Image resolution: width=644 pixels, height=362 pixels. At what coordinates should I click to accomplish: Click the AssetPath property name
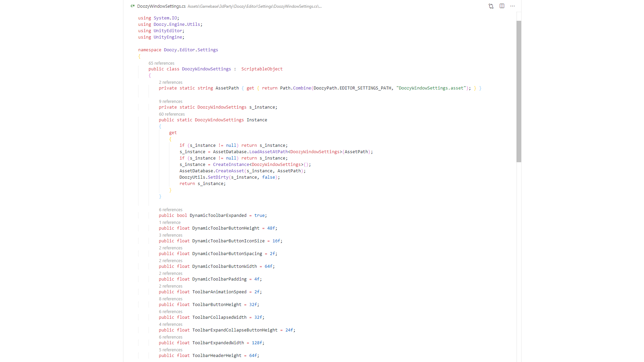pos(227,88)
